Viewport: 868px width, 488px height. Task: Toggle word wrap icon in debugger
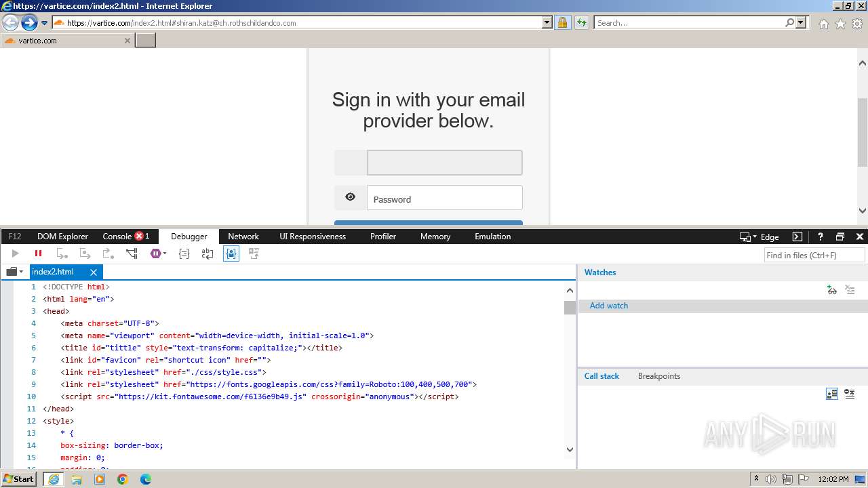coord(208,253)
